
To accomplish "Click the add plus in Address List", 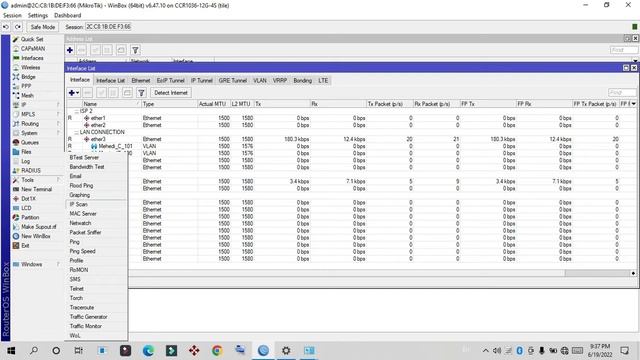I will click(70, 50).
